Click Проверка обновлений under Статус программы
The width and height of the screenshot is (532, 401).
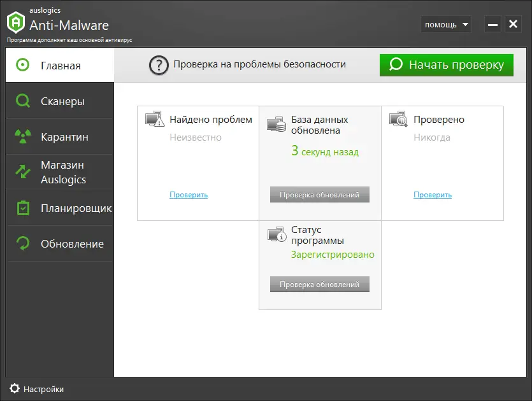click(320, 284)
